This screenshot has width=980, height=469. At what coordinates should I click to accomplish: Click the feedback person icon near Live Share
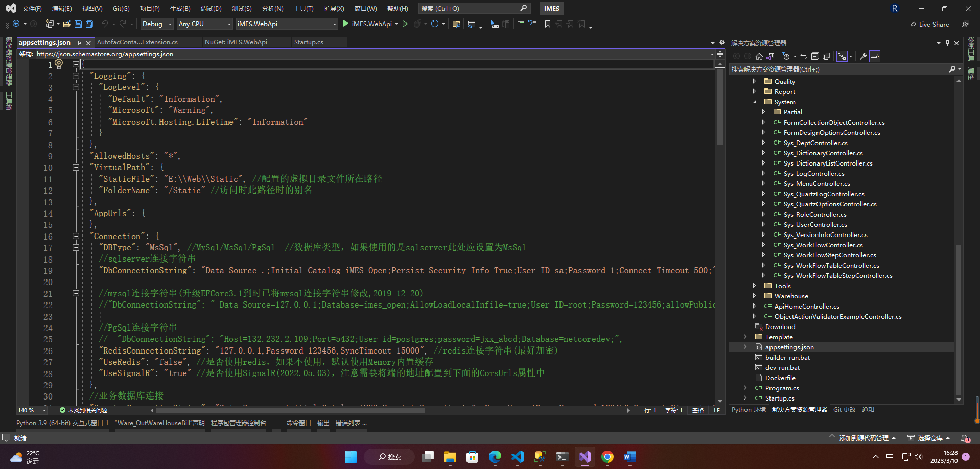click(966, 24)
